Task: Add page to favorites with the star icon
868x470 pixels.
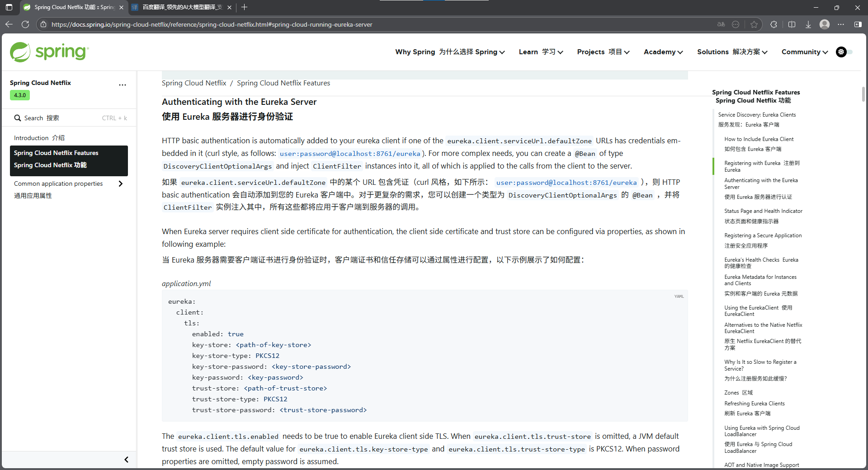Action: point(754,24)
